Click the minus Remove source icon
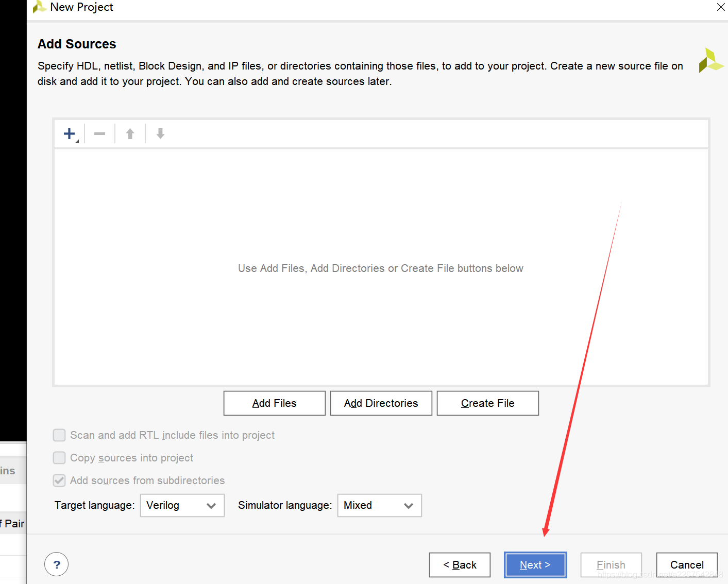This screenshot has height=584, width=728. [99, 134]
